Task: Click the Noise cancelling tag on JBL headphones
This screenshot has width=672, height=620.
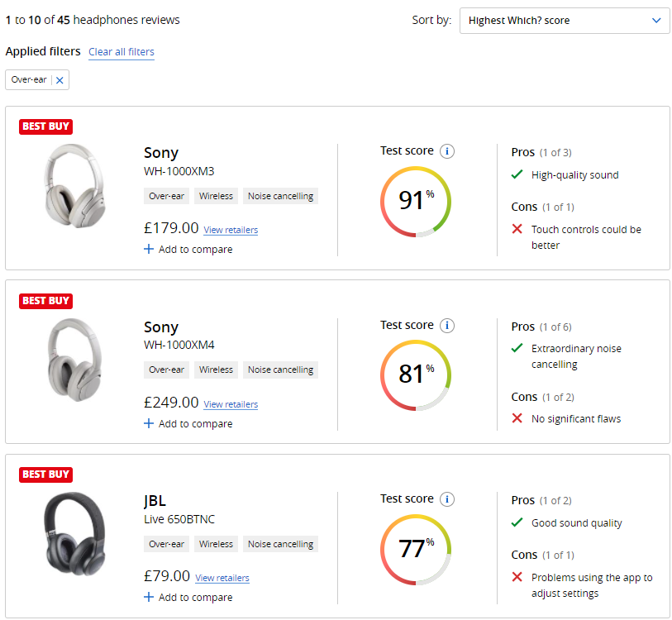Action: [x=280, y=544]
